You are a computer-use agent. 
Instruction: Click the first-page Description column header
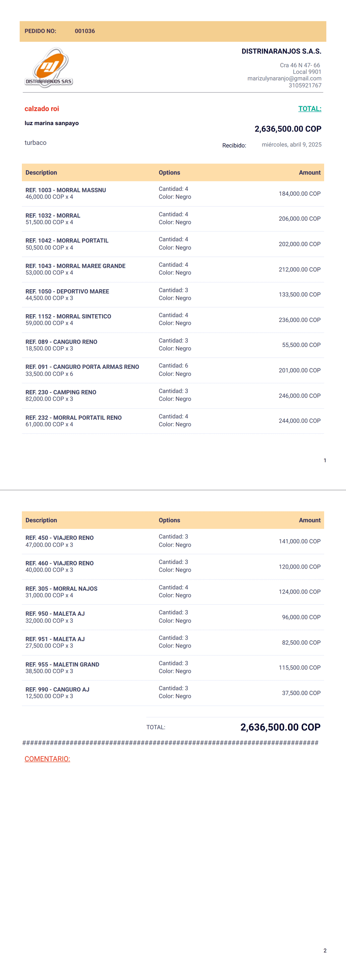[x=41, y=173]
